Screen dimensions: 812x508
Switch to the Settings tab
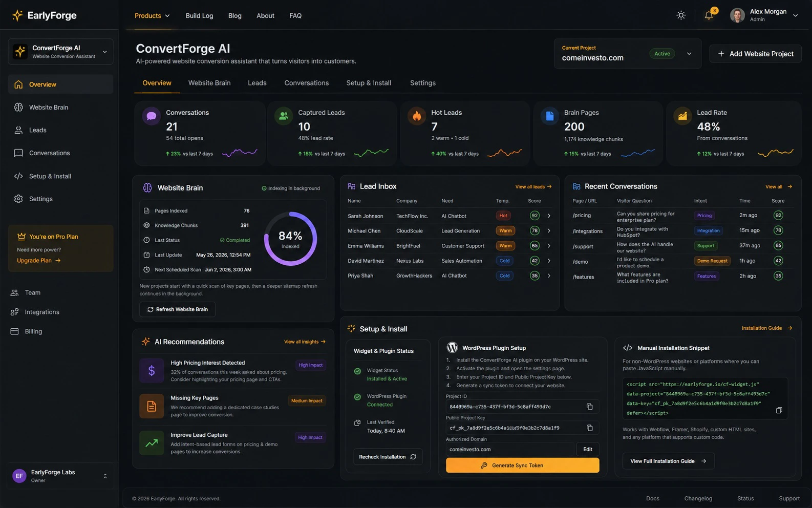coord(423,83)
